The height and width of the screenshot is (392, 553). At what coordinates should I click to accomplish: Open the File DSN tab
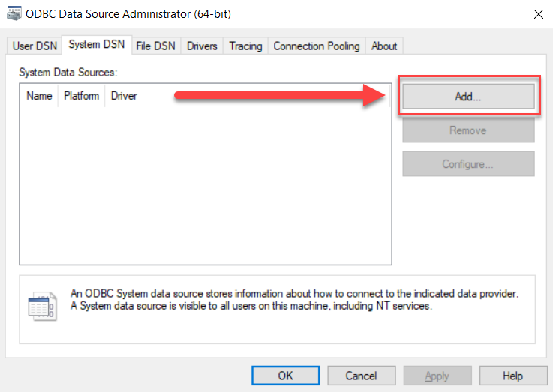click(155, 46)
